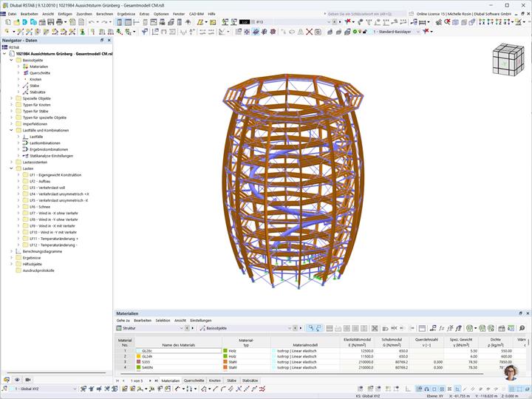Select Lastkombinationen in the navigator tree
The image size is (532, 399).
(x=45, y=143)
